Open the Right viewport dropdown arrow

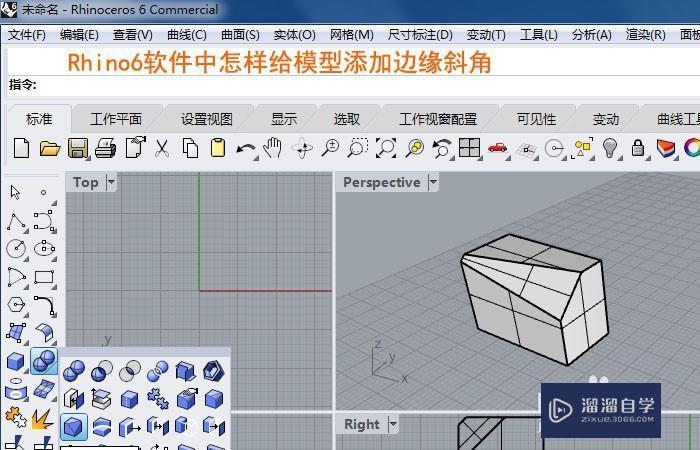(x=393, y=424)
